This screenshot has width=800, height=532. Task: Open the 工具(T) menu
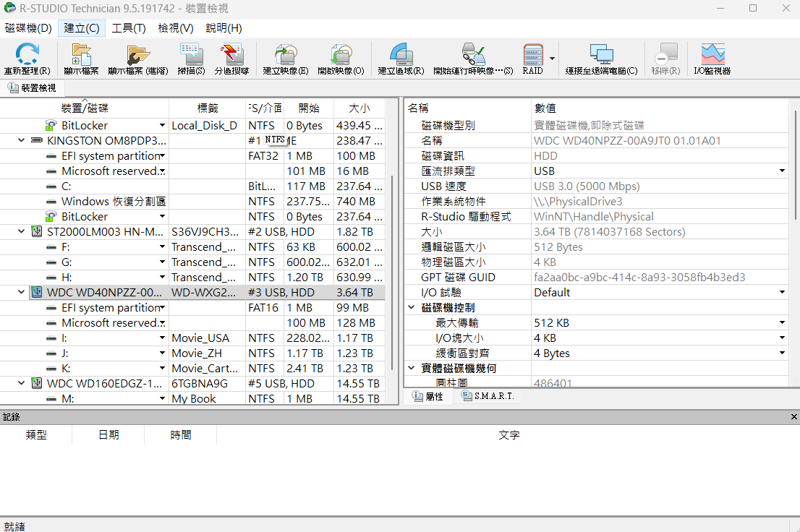[x=129, y=28]
